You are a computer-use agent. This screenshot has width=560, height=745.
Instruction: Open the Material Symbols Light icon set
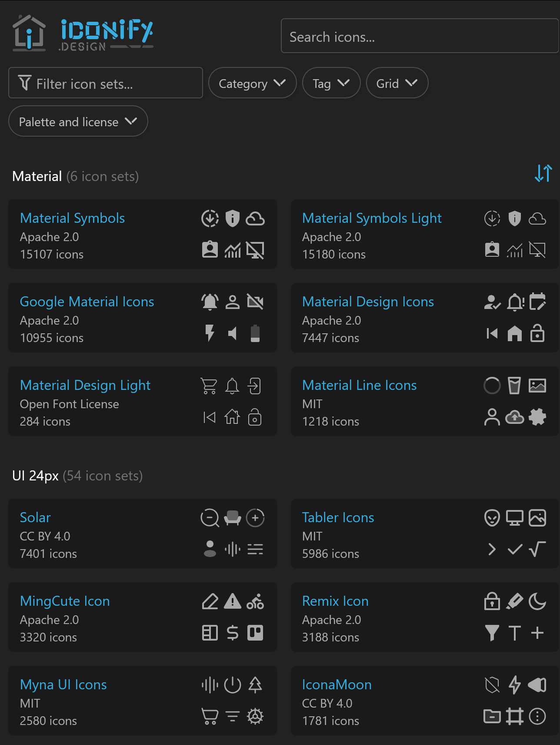[372, 218]
